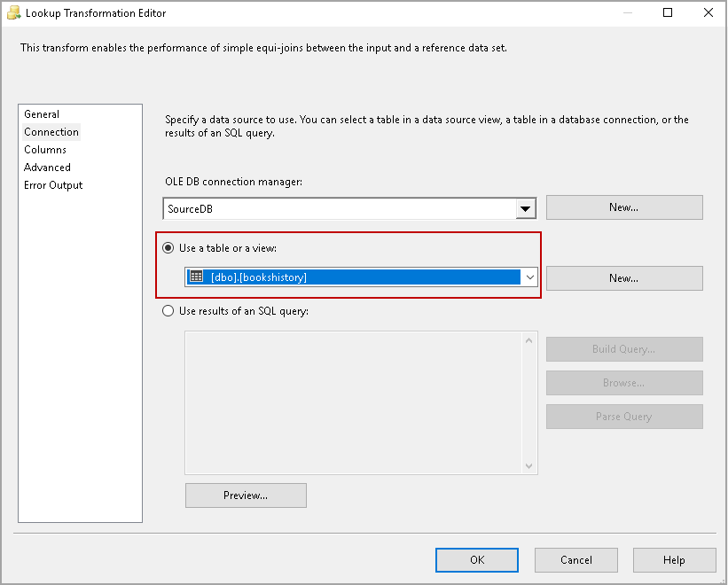728x585 pixels.
Task: Select the Connection page
Action: tap(51, 131)
